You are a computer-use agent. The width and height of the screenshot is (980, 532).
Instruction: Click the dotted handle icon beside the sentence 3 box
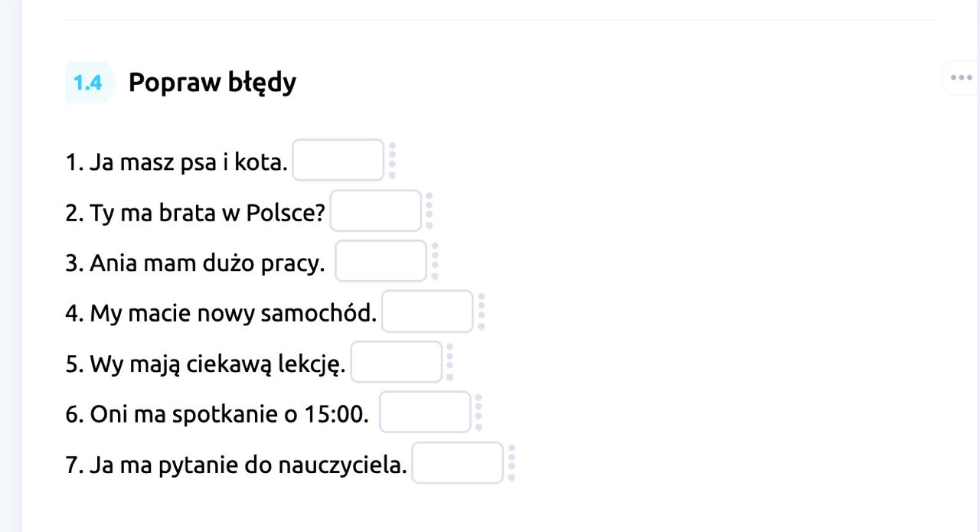[x=435, y=261]
